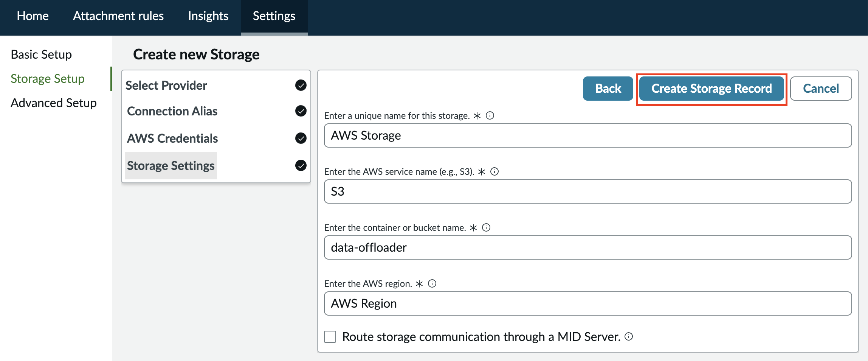
Task: Click the AWS Region input field
Action: (588, 303)
